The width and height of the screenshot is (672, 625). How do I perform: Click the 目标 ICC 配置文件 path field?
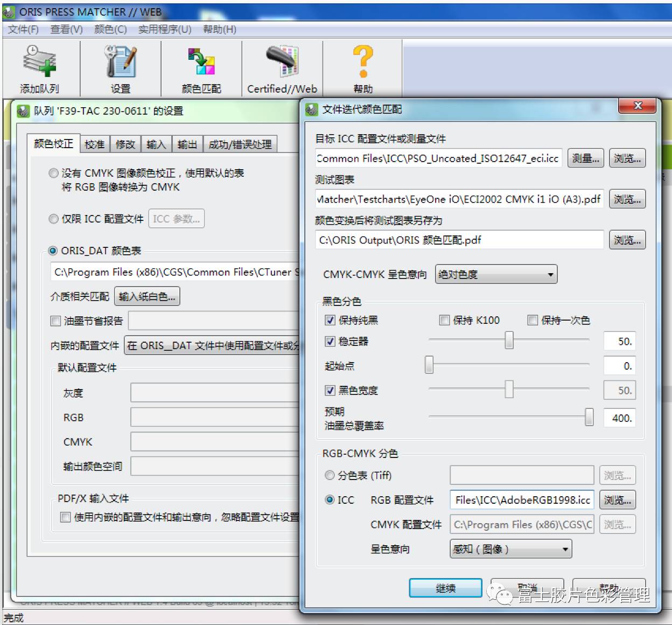point(439,158)
